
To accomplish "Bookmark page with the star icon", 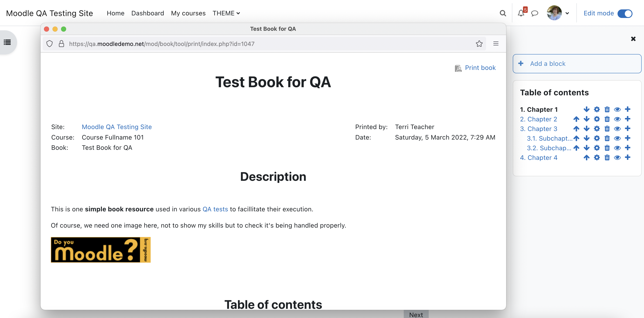I will pyautogui.click(x=479, y=44).
